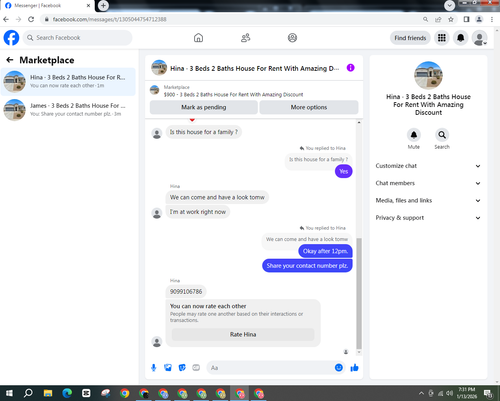Click the Mark as pending button

click(x=203, y=107)
